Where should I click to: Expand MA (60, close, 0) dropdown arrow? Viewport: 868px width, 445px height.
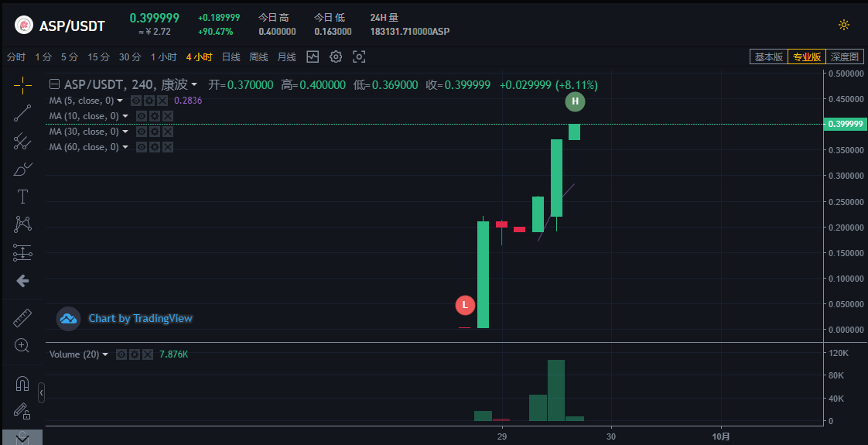point(125,147)
